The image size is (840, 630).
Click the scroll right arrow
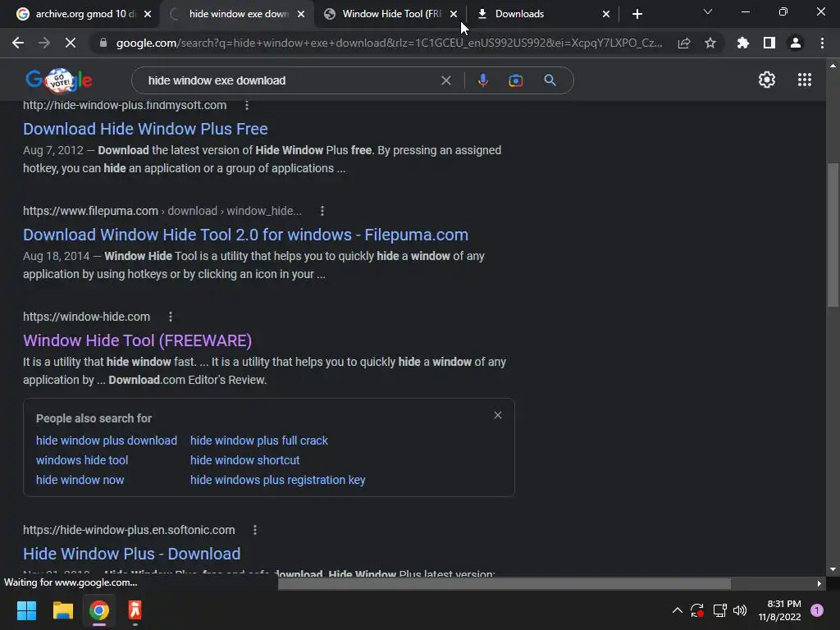pos(819,583)
